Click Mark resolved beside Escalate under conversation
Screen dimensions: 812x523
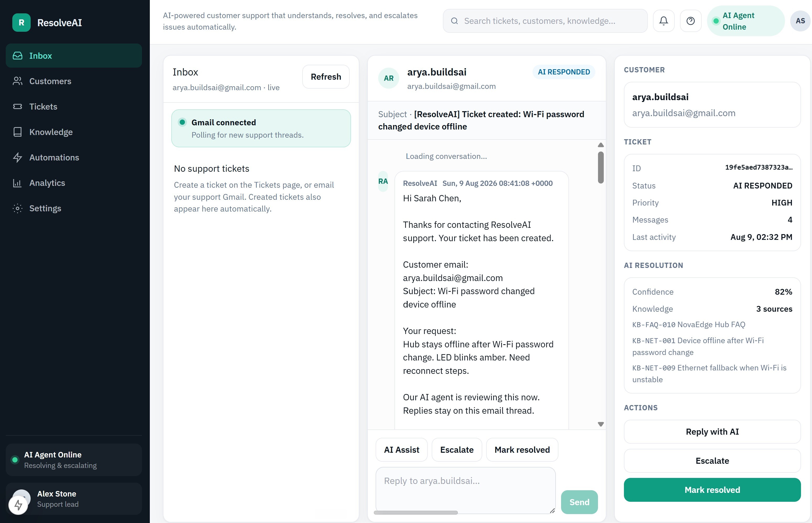tap(522, 450)
